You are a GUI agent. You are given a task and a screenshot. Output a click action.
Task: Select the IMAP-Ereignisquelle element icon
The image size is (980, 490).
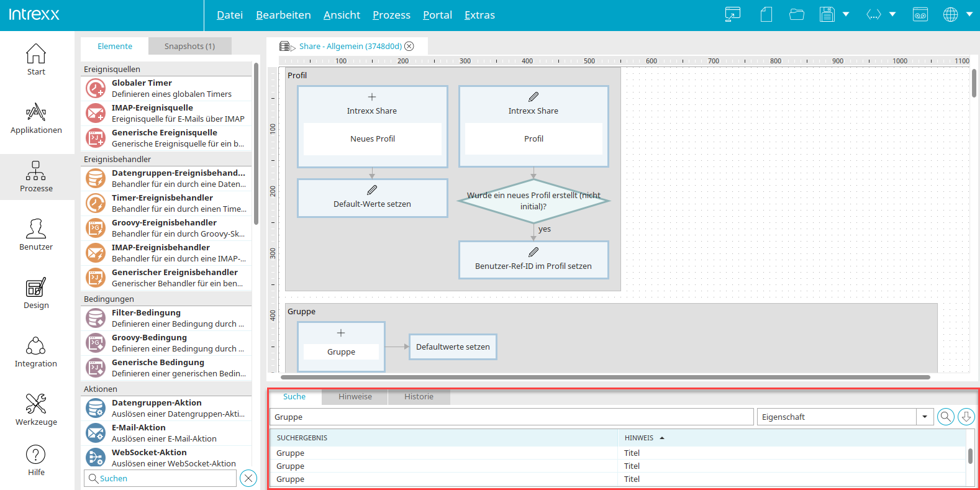(x=96, y=113)
